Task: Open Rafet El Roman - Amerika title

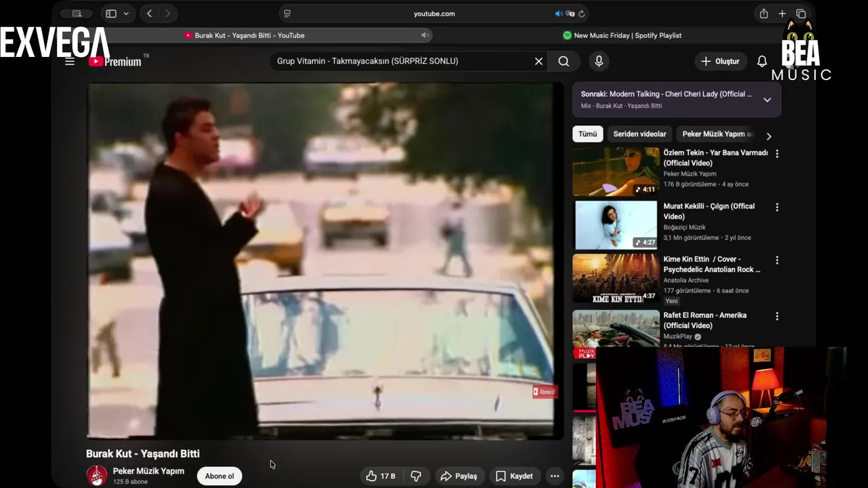Action: tap(705, 321)
